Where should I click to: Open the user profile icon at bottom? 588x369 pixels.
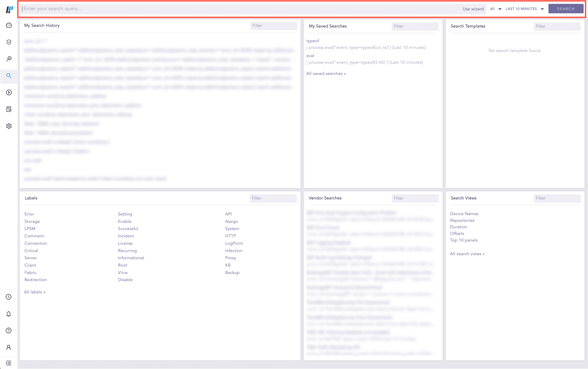click(9, 347)
